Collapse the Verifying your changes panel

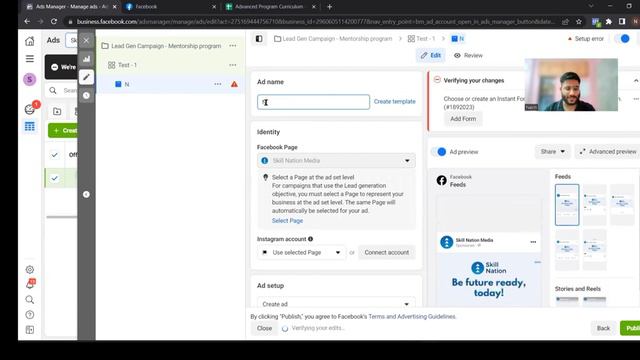pos(636,80)
